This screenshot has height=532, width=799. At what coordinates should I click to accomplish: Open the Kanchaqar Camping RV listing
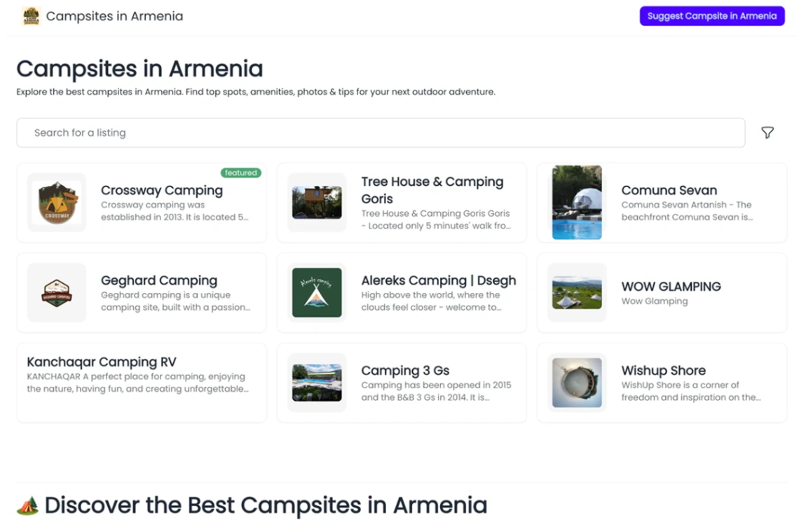click(x=102, y=362)
